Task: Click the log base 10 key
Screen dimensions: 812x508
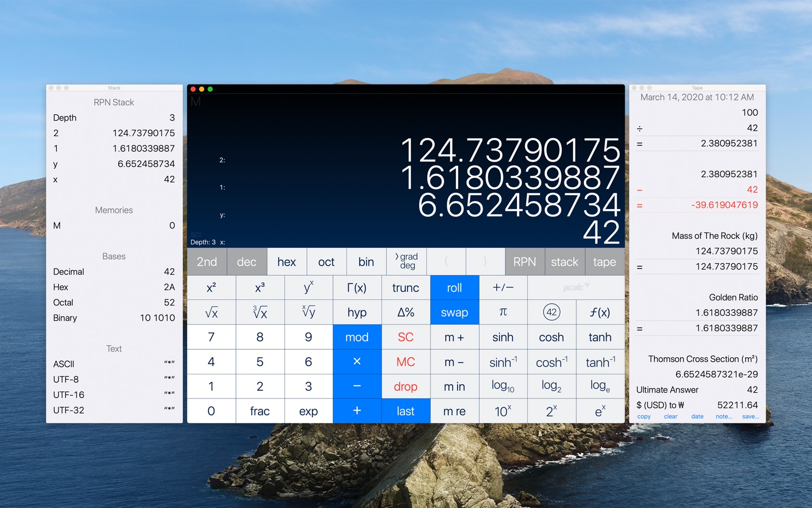Action: 503,386
